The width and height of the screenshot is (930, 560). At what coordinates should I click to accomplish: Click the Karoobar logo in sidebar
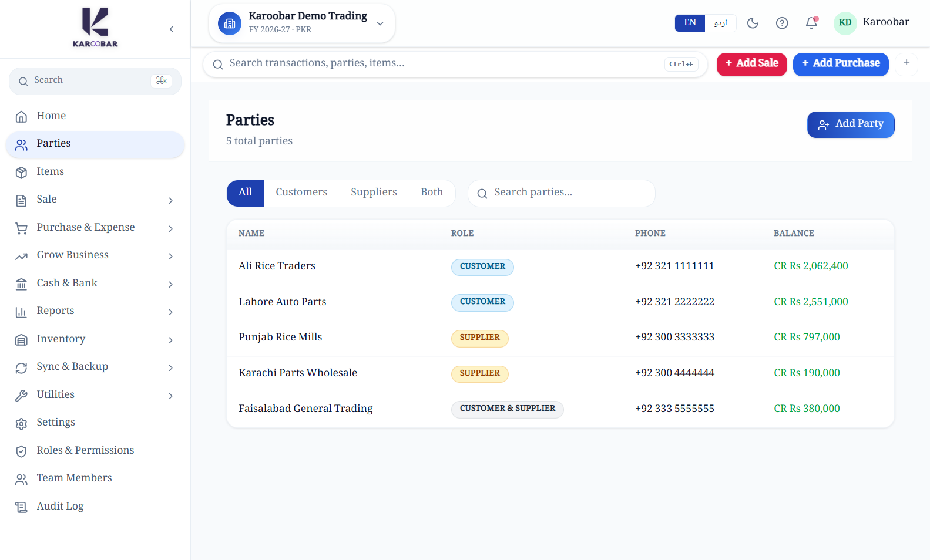[x=95, y=28]
